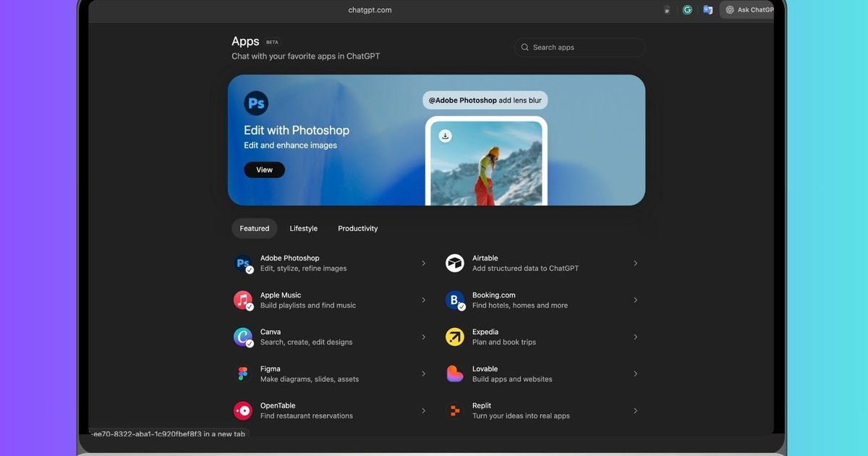Click the Ask ChatGPT button in browser toolbar

(749, 10)
